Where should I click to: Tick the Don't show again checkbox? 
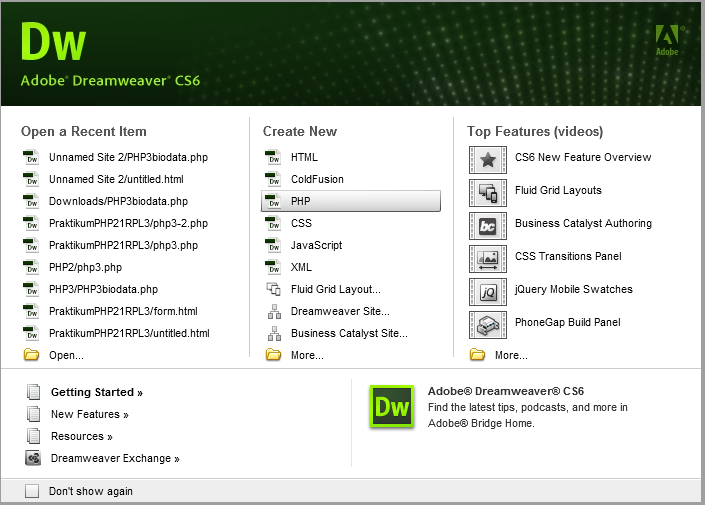coord(32,491)
